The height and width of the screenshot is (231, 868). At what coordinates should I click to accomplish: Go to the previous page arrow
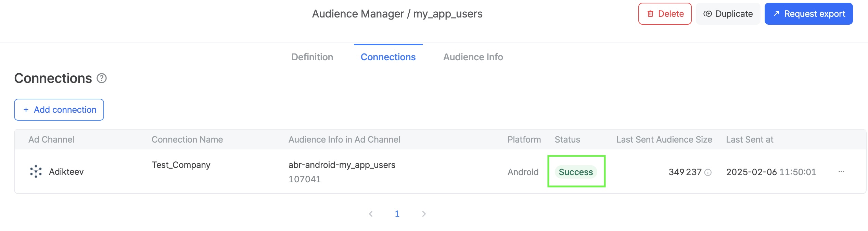click(371, 214)
